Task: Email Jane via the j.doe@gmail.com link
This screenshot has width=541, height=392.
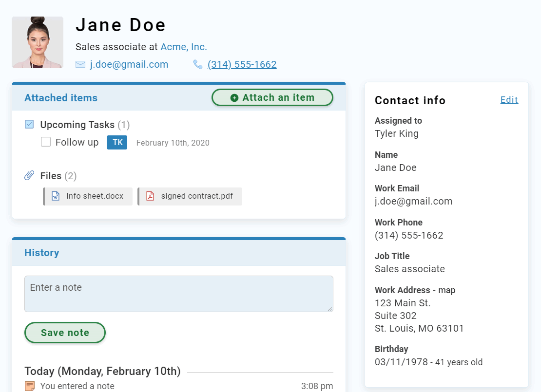Action: pos(129,64)
